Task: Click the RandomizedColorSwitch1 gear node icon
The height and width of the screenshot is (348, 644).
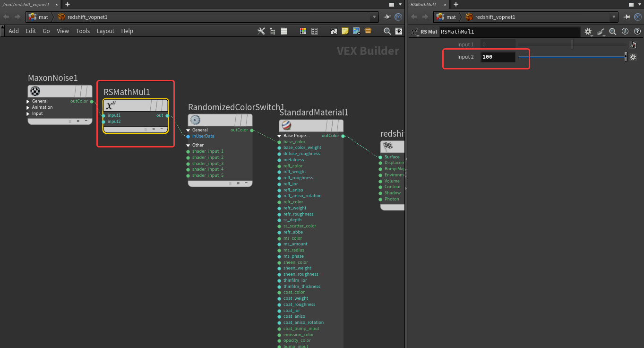Action: (x=195, y=120)
